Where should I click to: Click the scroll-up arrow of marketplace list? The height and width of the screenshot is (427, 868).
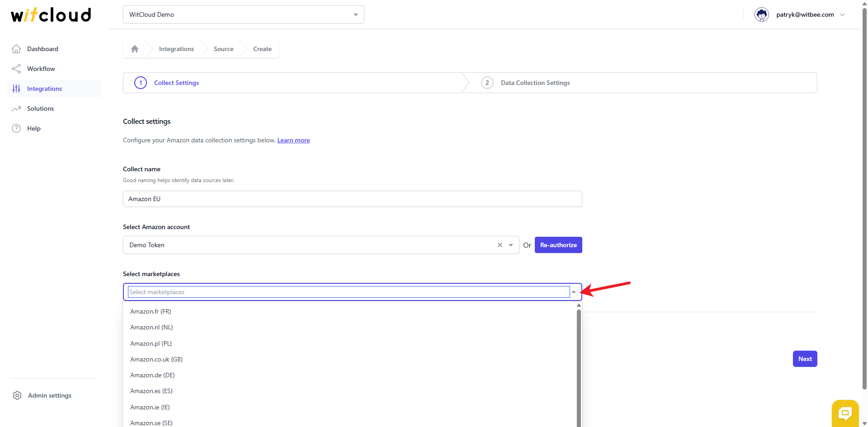tap(579, 305)
